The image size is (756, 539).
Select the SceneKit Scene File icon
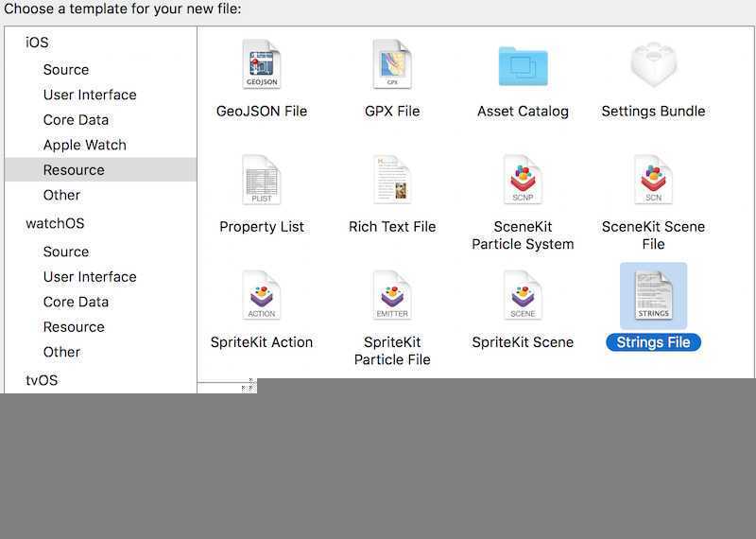[x=653, y=180]
